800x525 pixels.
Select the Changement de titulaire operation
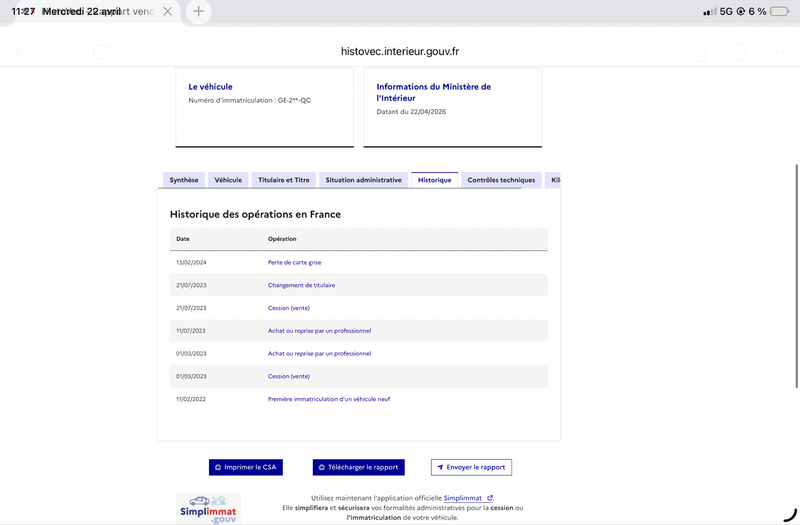pos(301,285)
